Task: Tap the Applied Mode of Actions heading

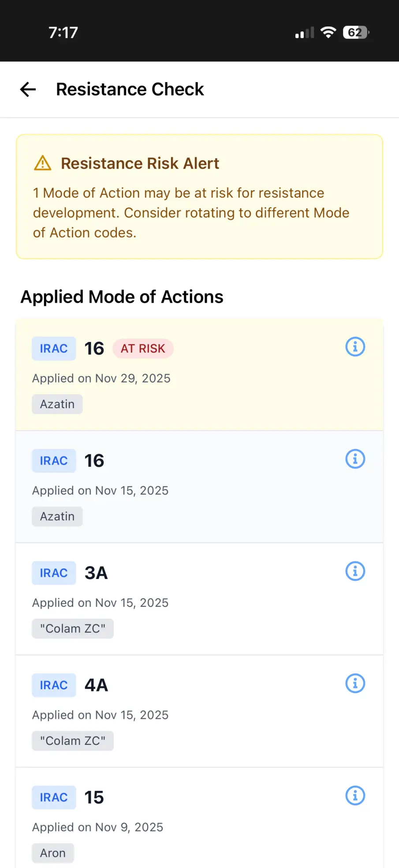Action: click(x=122, y=297)
